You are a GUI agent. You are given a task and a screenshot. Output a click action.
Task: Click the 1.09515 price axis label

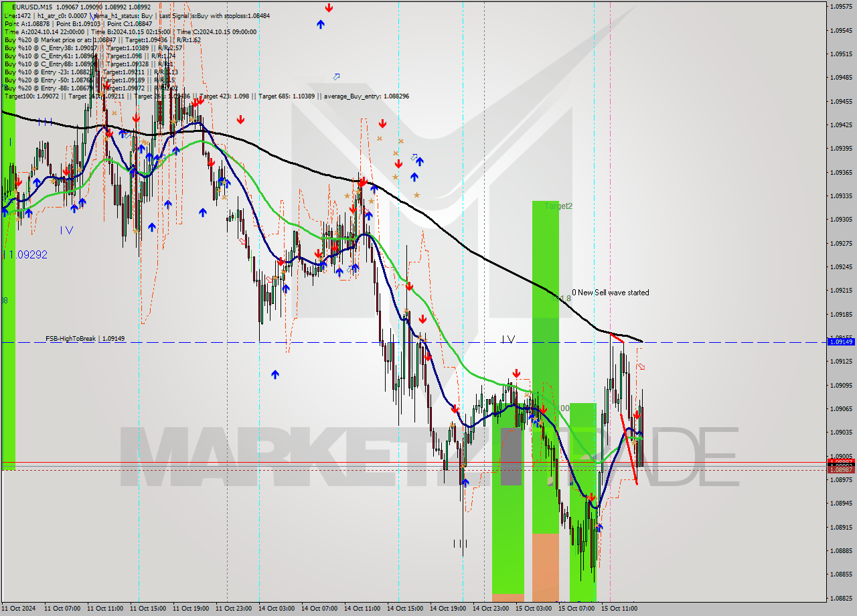[842, 54]
